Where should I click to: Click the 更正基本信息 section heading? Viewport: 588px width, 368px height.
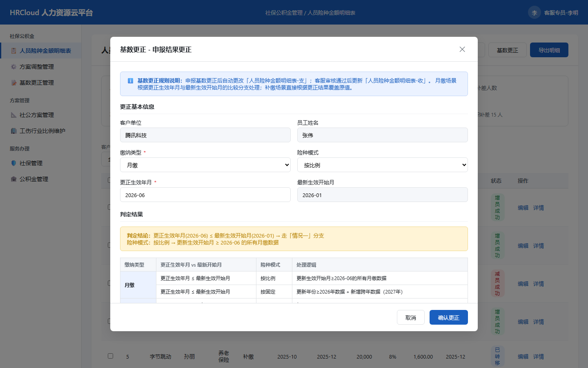coord(137,107)
